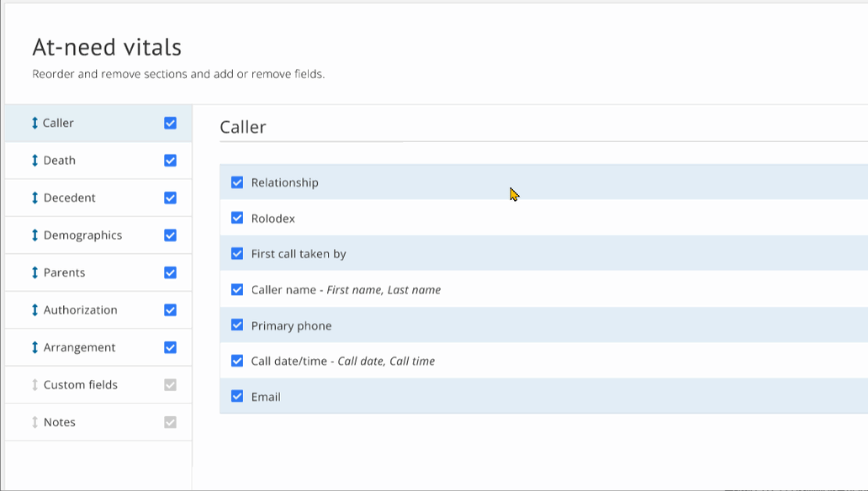Uncheck the Call date/time field
Image resolution: width=868 pixels, height=491 pixels.
click(x=236, y=361)
